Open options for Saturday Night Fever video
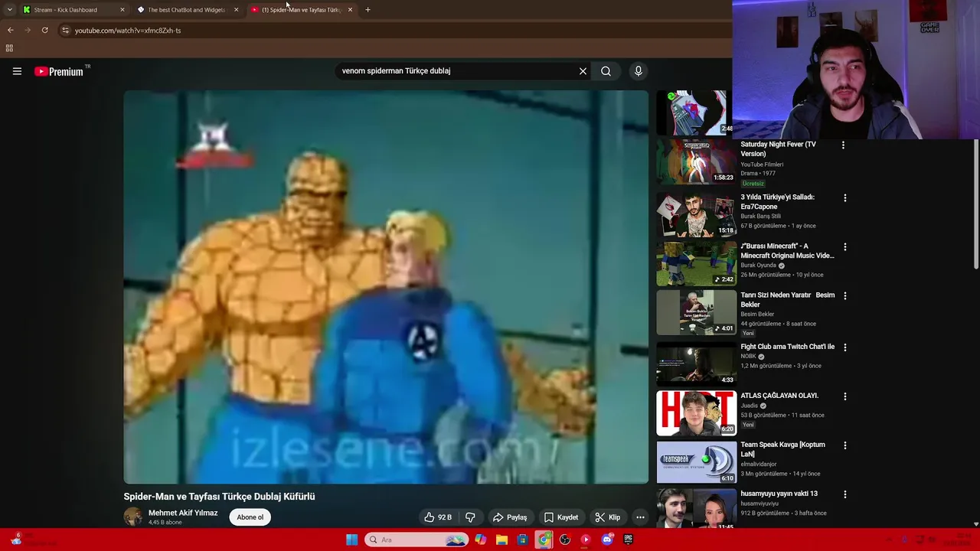Screen dimensions: 980x551 [843, 145]
